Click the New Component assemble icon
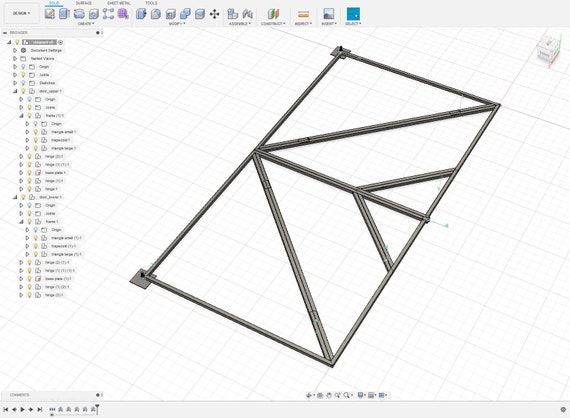The height and width of the screenshot is (418, 570). click(x=233, y=14)
